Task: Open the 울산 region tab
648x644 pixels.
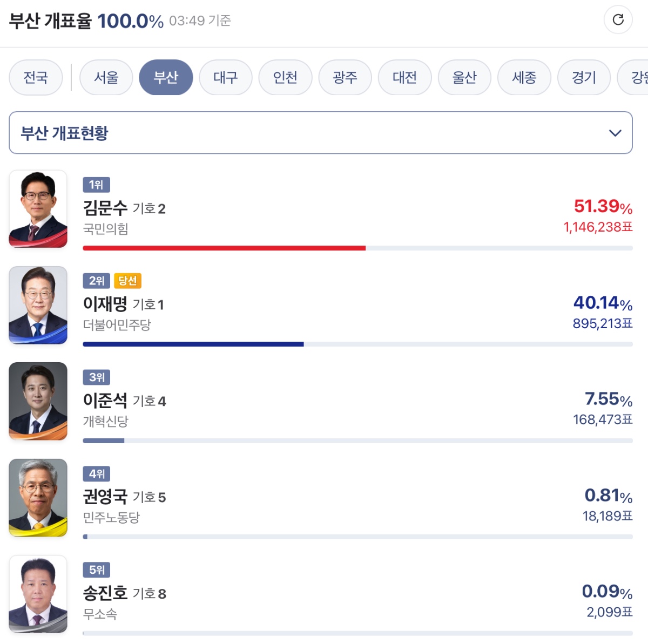Action: point(464,77)
